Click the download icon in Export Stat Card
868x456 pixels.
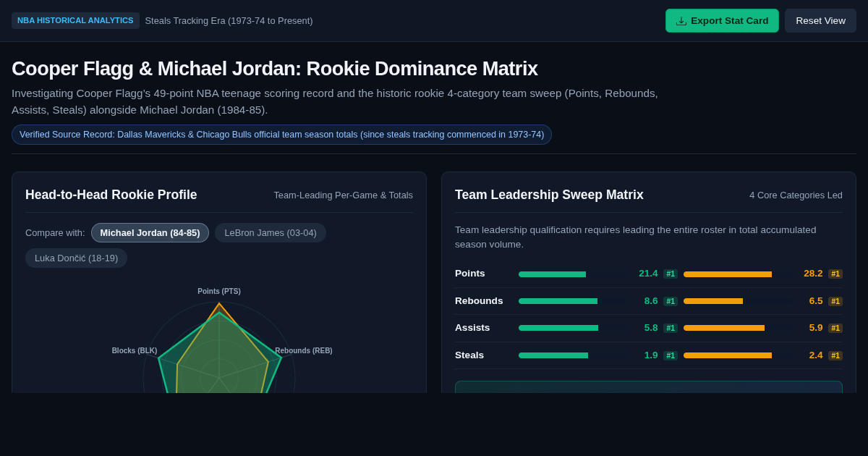(681, 21)
